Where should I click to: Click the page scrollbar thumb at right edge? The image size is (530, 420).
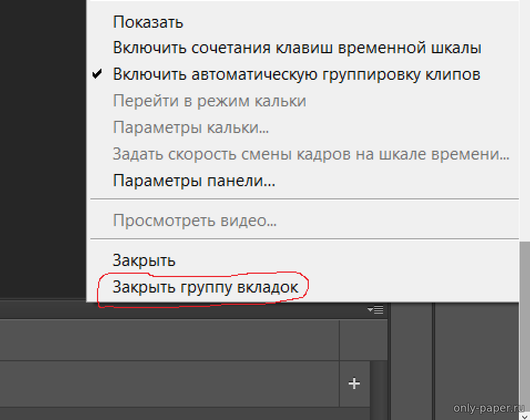coord(524,327)
